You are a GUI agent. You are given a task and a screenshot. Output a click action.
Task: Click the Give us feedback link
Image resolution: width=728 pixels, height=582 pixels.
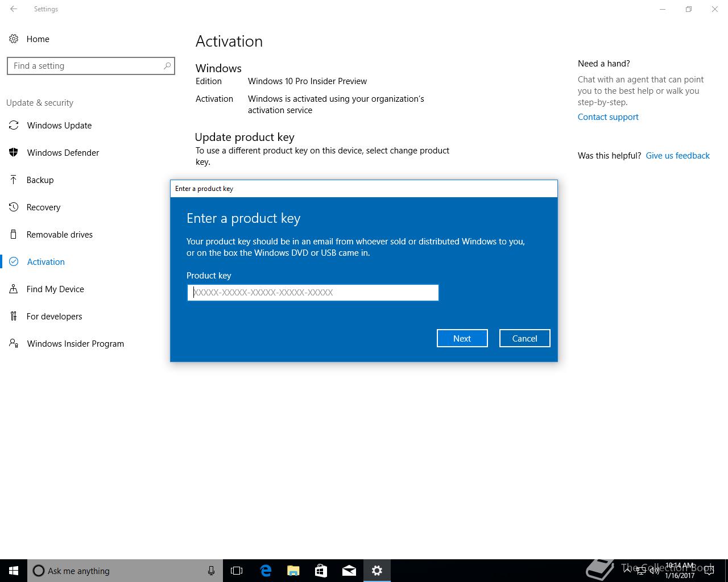tap(677, 156)
